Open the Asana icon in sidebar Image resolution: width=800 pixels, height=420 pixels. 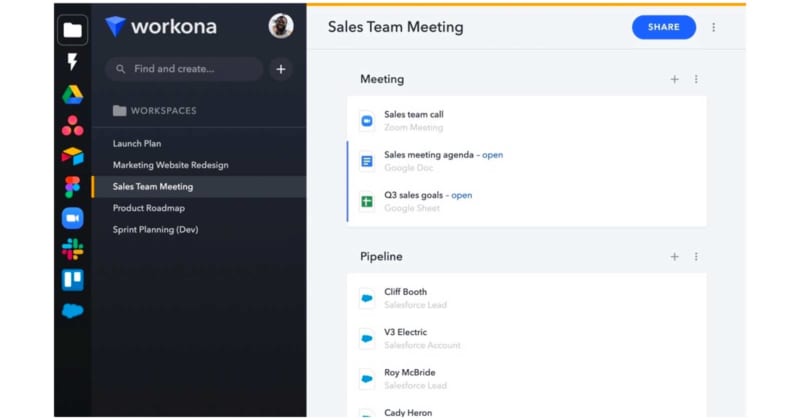pos(72,126)
